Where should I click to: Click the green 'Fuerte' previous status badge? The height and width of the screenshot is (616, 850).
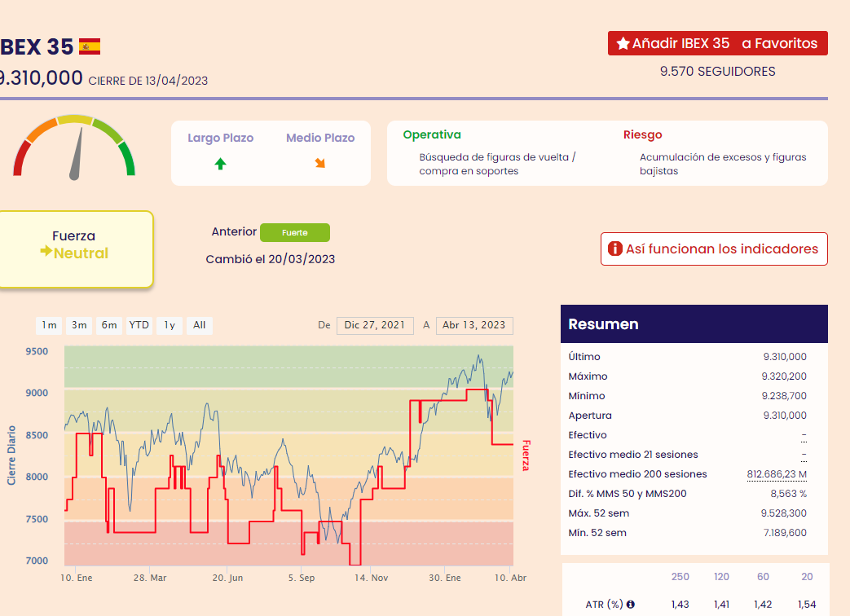click(x=295, y=232)
